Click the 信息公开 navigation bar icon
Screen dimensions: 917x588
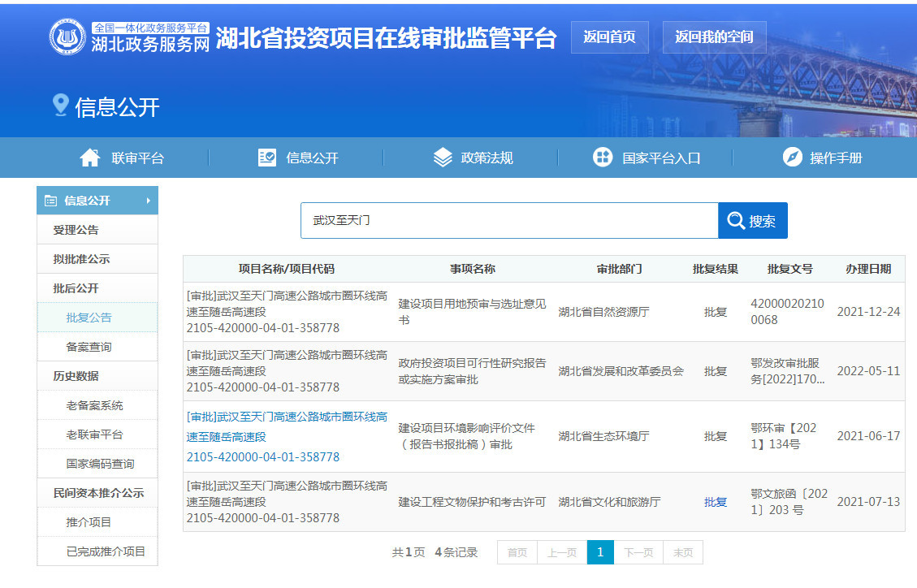pos(266,158)
